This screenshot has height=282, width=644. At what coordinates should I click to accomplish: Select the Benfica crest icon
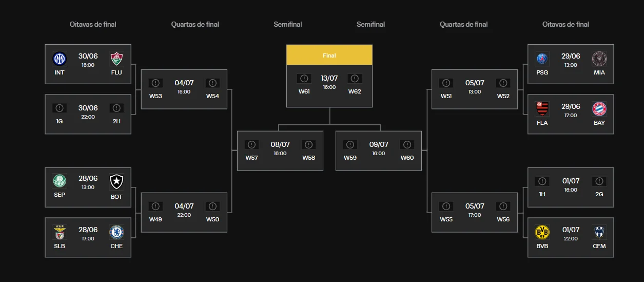click(60, 232)
